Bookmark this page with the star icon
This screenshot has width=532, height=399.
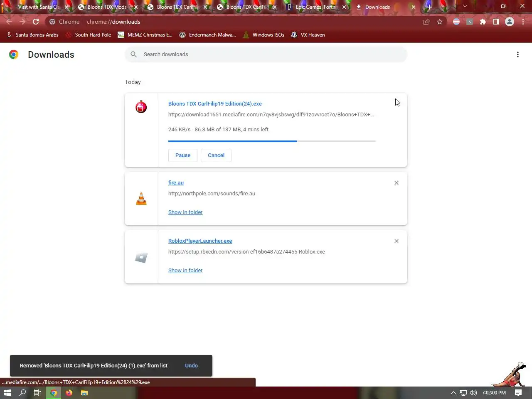pyautogui.click(x=440, y=22)
